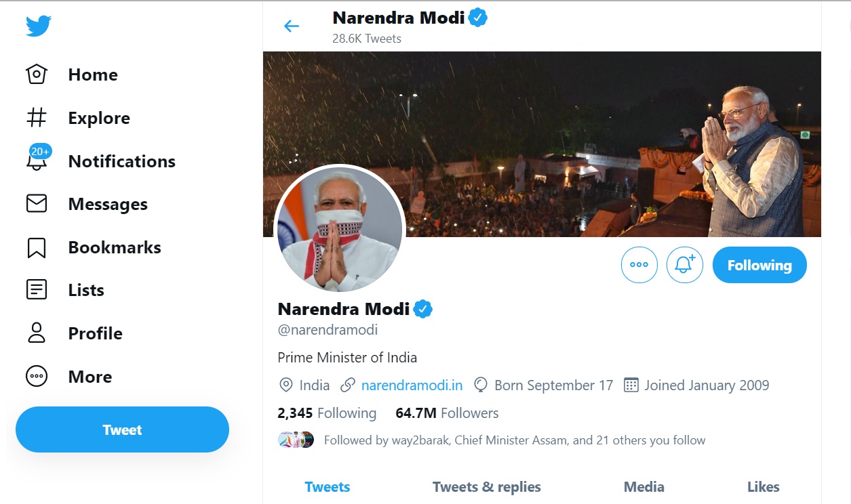The height and width of the screenshot is (504, 851).
Task: Open the narendramodi.in website link
Action: [412, 385]
